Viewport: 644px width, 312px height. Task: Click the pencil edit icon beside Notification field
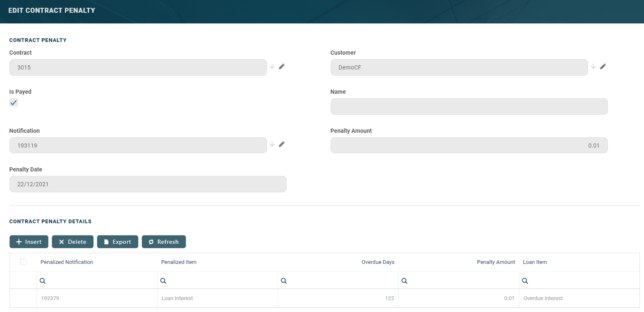point(282,144)
